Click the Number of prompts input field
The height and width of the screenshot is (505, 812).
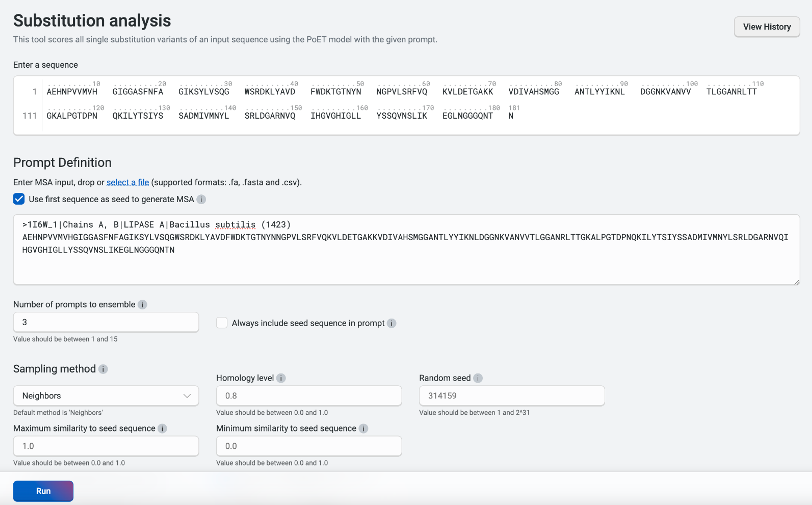click(106, 322)
